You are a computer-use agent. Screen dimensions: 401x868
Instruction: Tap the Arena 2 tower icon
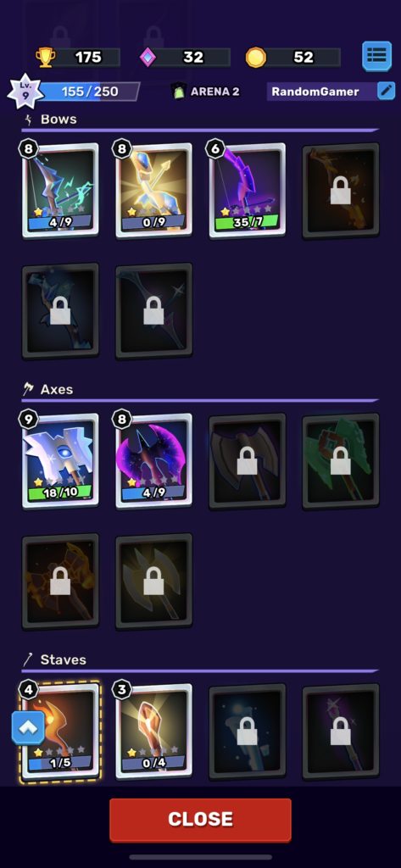tap(178, 92)
